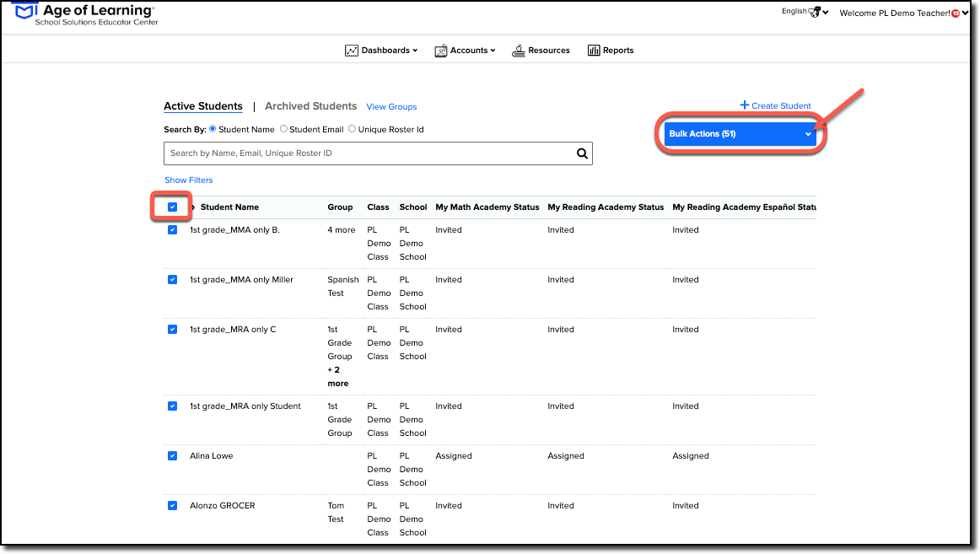Click Alonzo GROCER's Invited Math Academy status
The width and height of the screenshot is (980, 554).
tap(449, 506)
